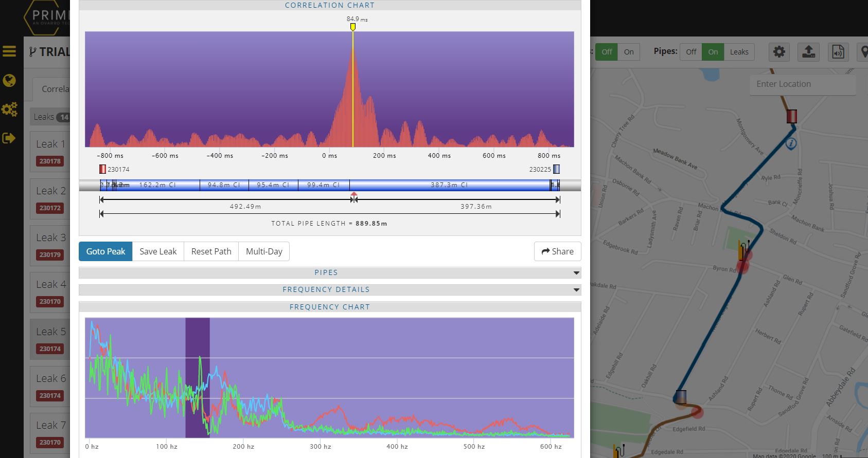Open the hamburger menu in the sidebar
Image resolution: width=868 pixels, height=458 pixels.
(9, 51)
